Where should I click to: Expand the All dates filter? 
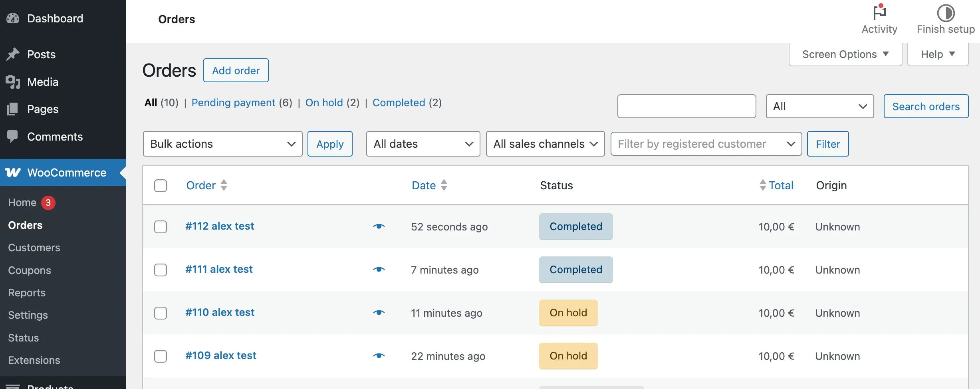coord(423,144)
